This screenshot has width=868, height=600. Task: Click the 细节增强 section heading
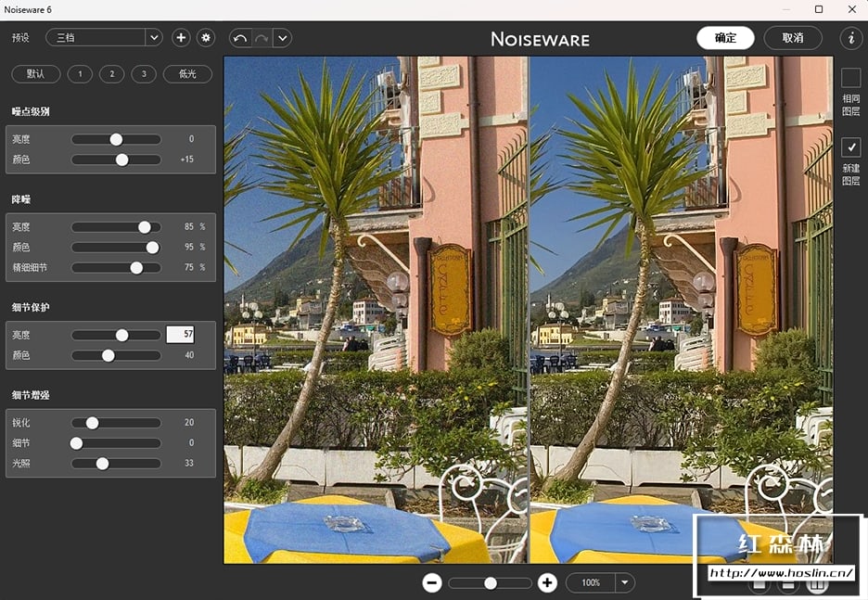pos(31,395)
